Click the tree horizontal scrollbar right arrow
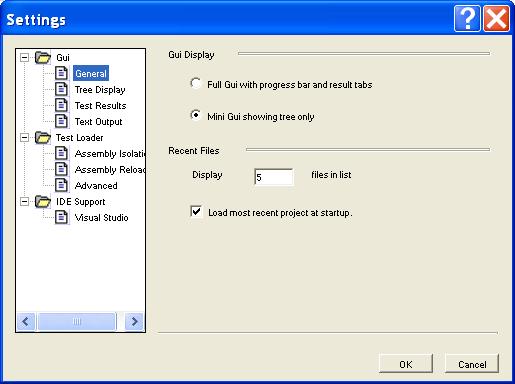The height and width of the screenshot is (384, 515). (x=134, y=321)
